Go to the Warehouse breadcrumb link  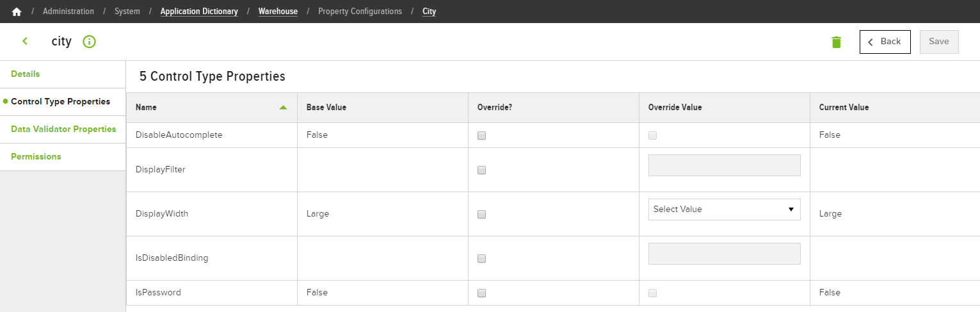[x=278, y=12]
